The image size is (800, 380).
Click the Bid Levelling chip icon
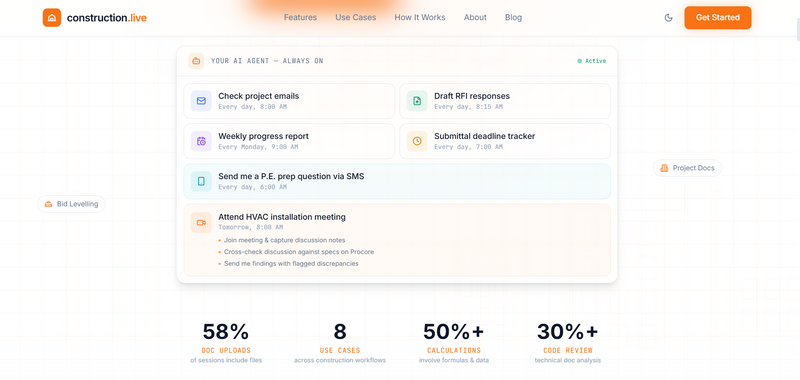(x=48, y=204)
